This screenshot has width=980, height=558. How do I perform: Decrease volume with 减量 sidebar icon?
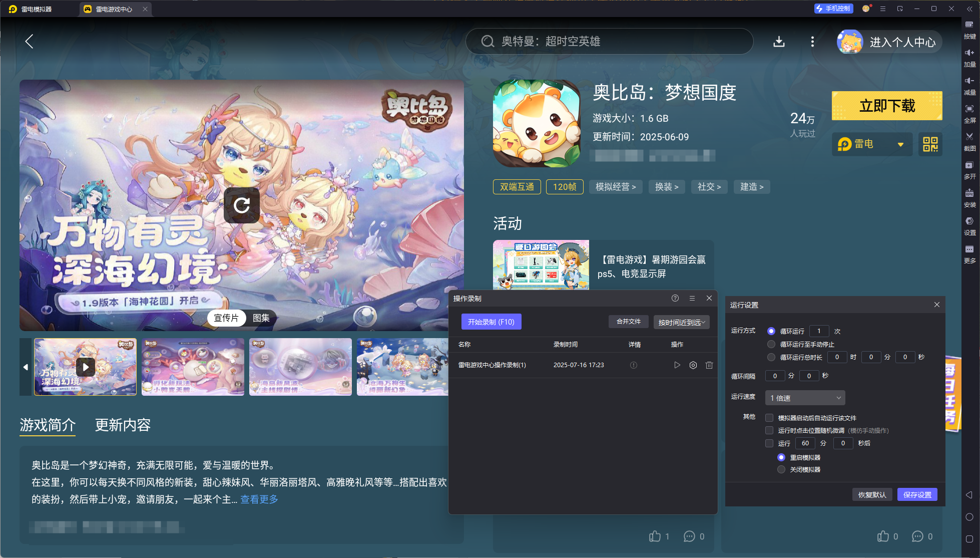(969, 86)
